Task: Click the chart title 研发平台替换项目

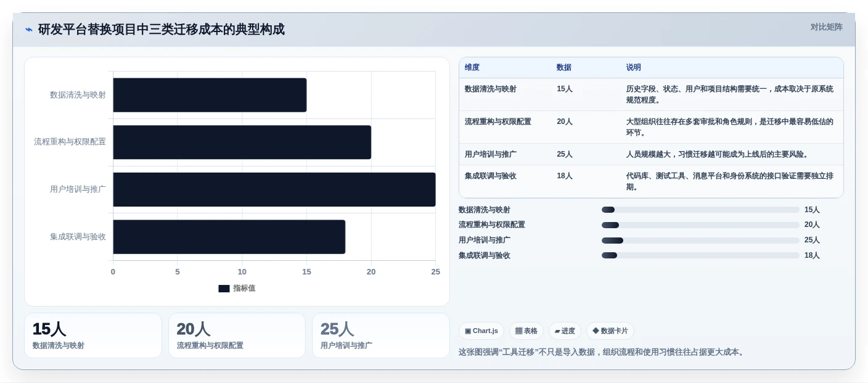Action: click(x=162, y=30)
